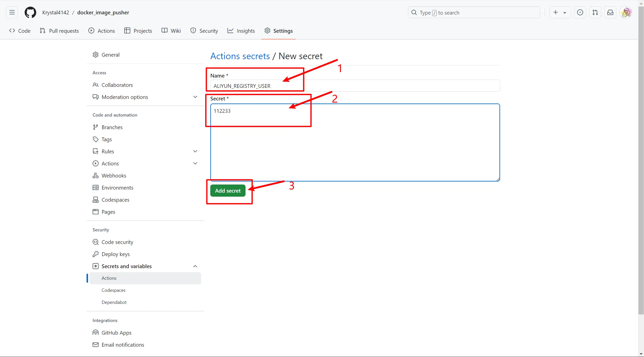This screenshot has height=357, width=644.
Task: Follow the Actions secrets breadcrumb link
Action: pyautogui.click(x=240, y=56)
